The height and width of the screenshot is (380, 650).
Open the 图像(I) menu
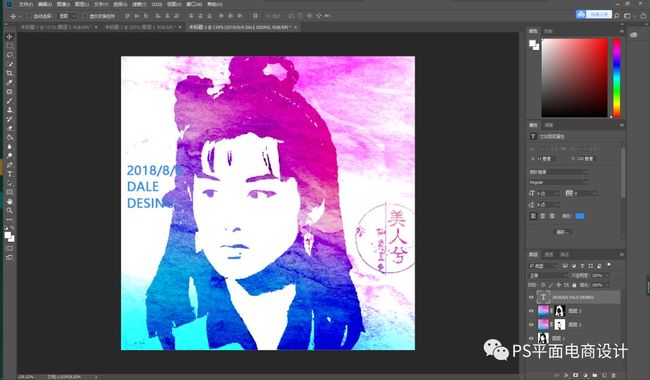coord(63,4)
